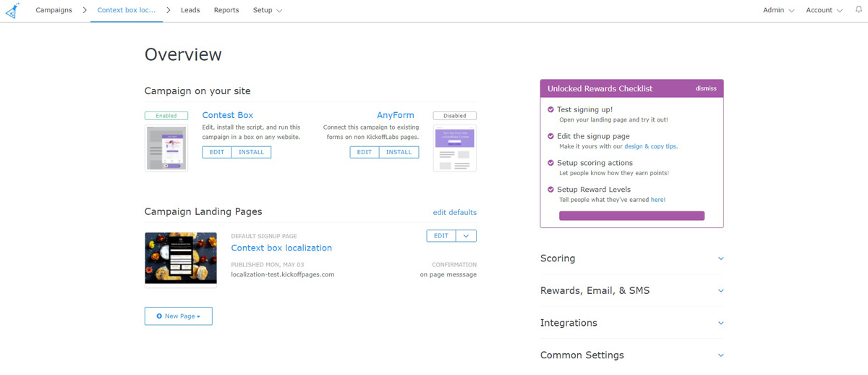Click the plus icon on New Page
868x375 pixels.
tap(159, 316)
